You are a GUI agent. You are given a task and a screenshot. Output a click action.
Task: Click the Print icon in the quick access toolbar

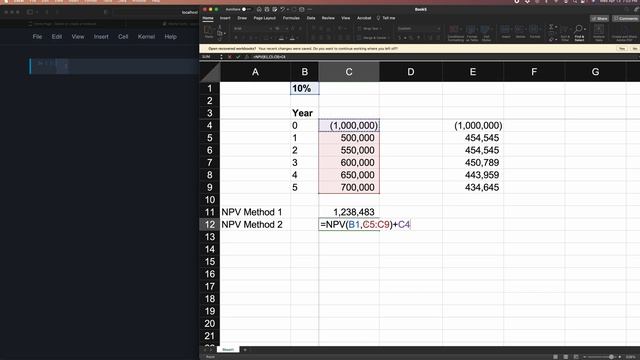pos(302,9)
